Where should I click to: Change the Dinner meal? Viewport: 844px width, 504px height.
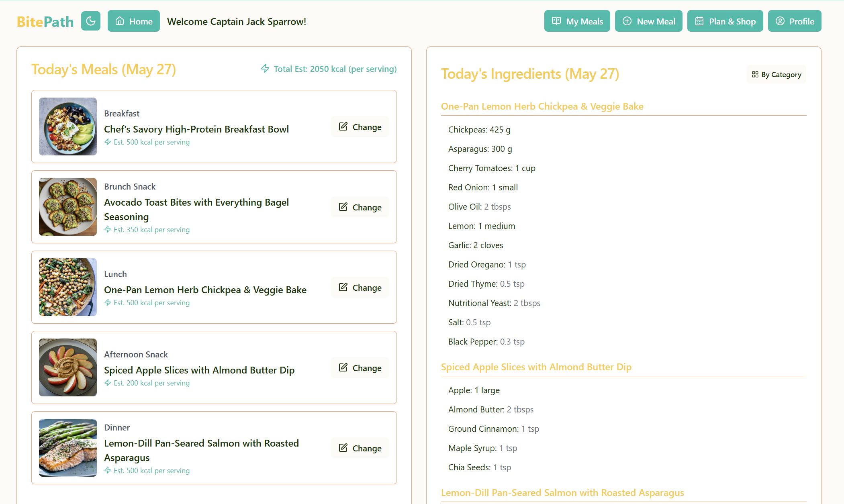[360, 448]
